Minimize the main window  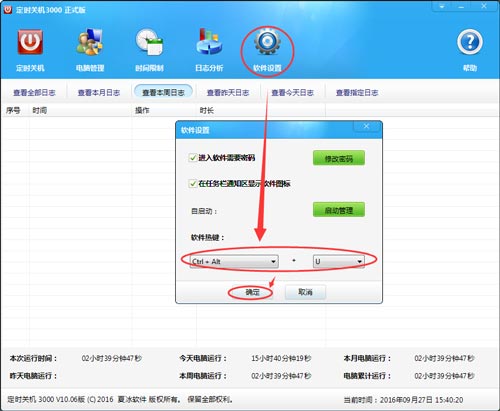click(461, 7)
